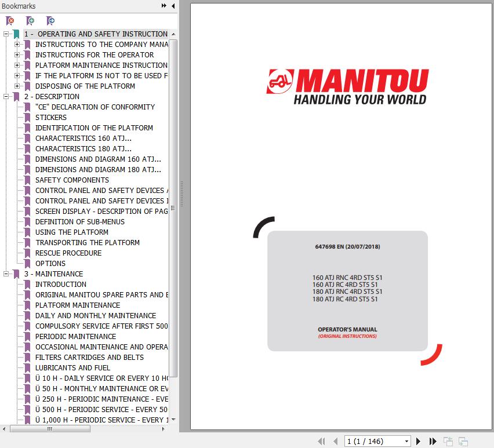
Task: Open bookmark '1 - OPERATING AND SAFETY INSTRUCTION'
Action: coord(96,34)
